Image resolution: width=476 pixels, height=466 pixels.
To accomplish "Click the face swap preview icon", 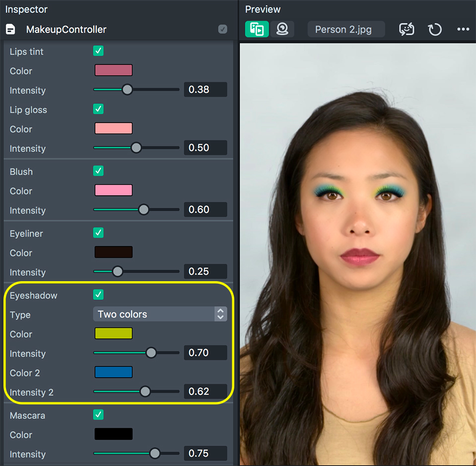I will 407,29.
